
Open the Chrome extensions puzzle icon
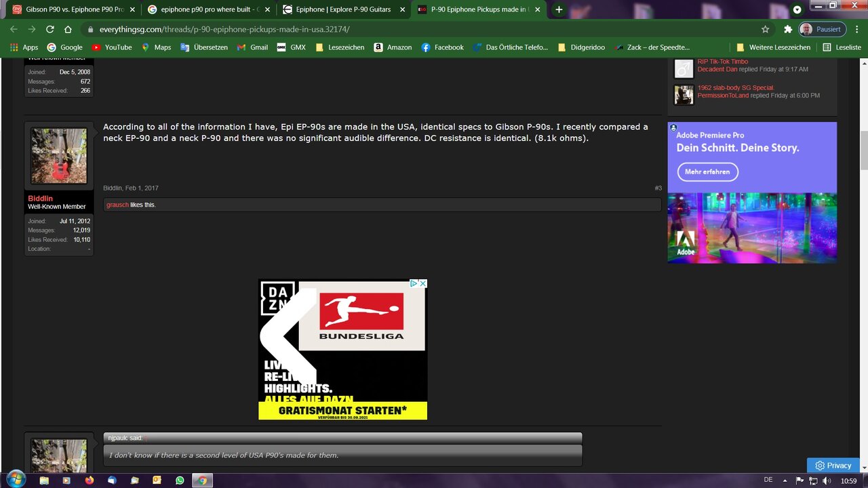coord(787,29)
